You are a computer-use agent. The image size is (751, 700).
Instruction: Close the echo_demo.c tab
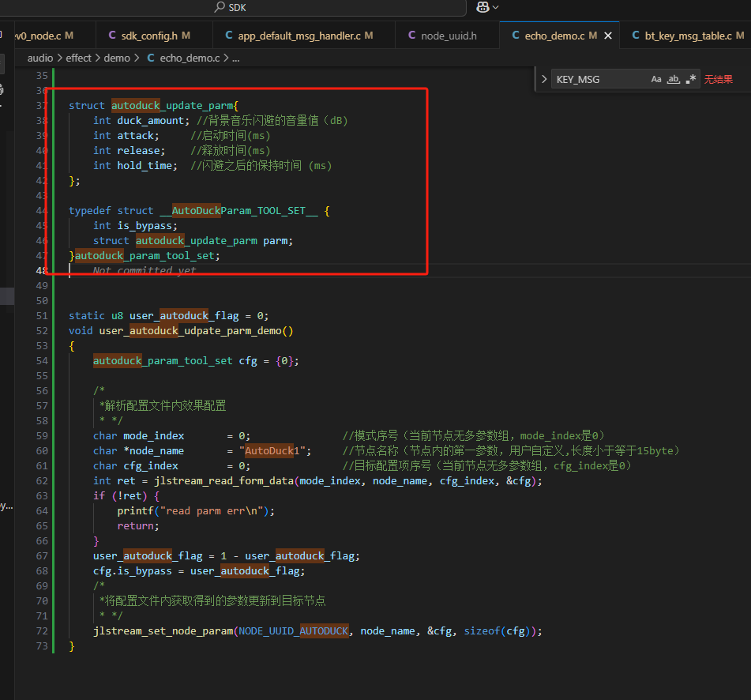(x=608, y=36)
